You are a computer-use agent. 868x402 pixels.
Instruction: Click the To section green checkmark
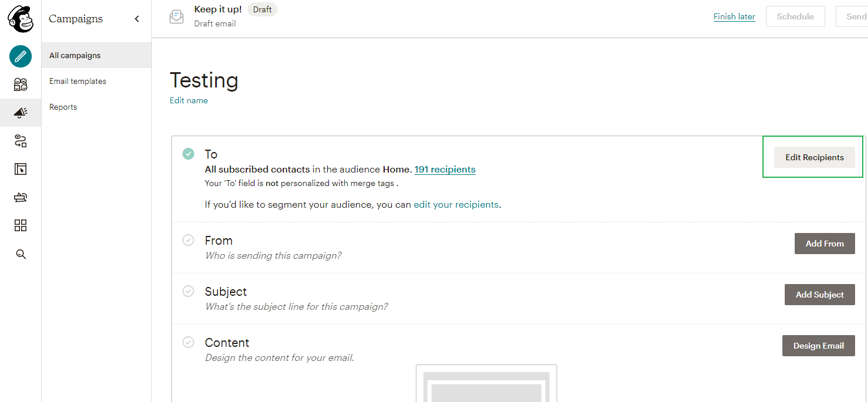click(188, 154)
